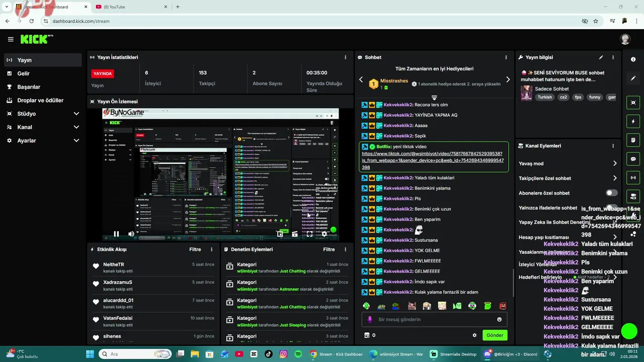
Task: Expand the Kanal sidebar section
Action: tap(76, 127)
